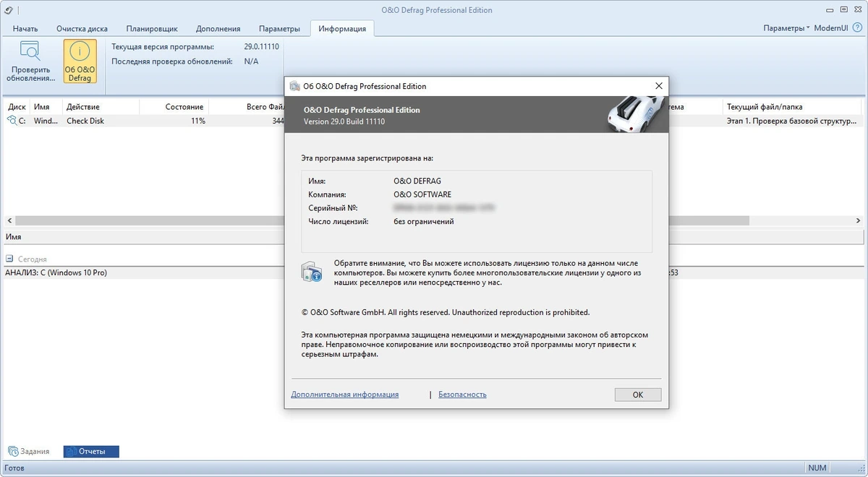Click the ModernUI option
This screenshot has width=868, height=477.
coord(833,28)
